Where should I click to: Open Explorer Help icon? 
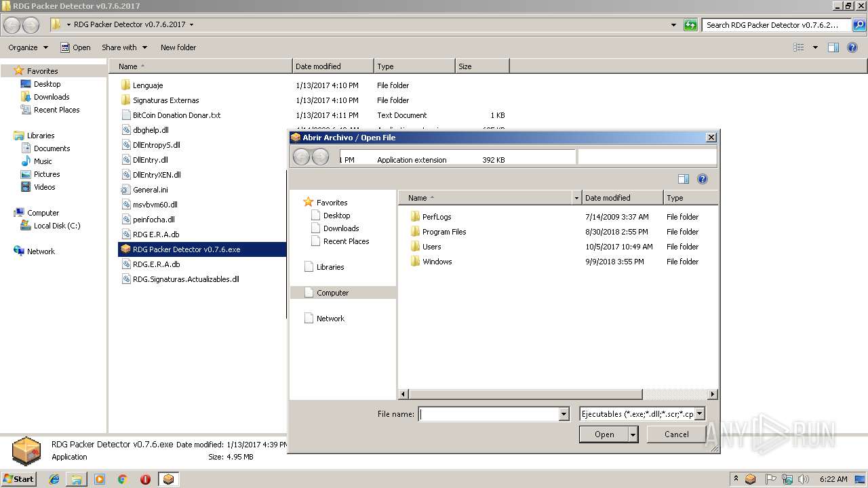click(853, 47)
